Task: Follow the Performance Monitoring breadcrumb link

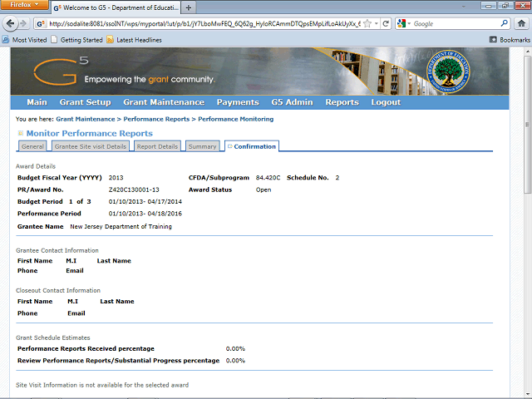Action: 236,119
